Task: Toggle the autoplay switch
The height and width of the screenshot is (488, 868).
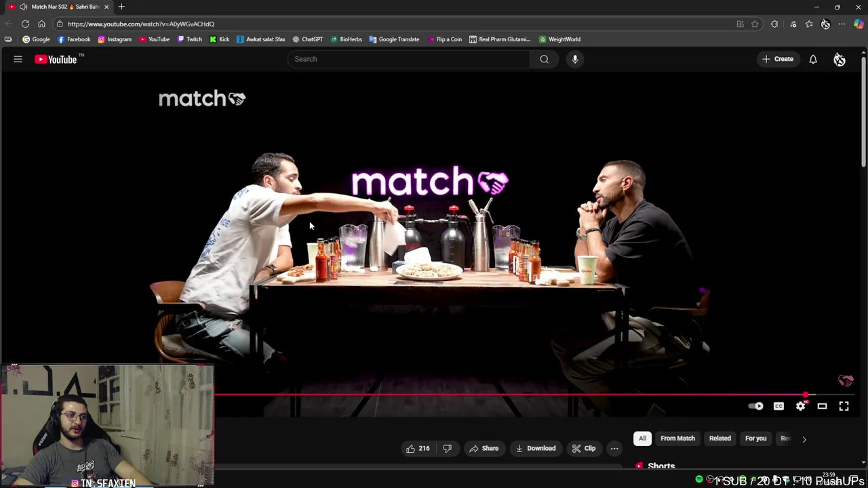Action: pos(755,406)
